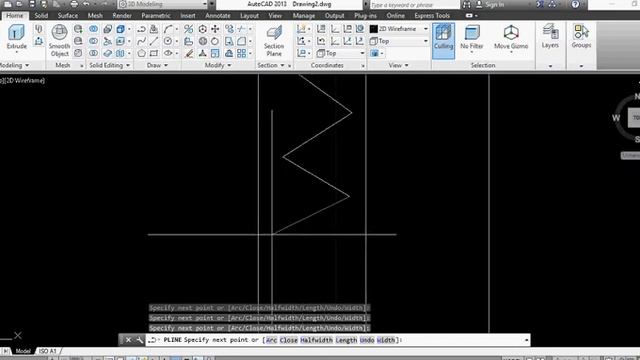Select the Smooth Object mesh tool
640x360 pixels.
tap(60, 40)
